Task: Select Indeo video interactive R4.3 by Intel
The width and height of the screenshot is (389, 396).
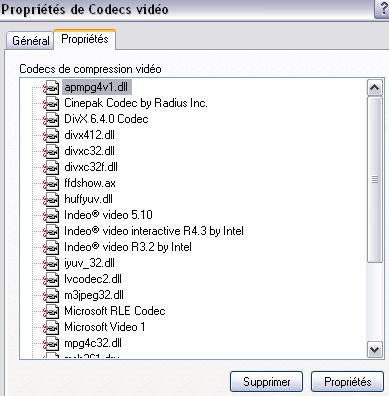Action: (154, 231)
